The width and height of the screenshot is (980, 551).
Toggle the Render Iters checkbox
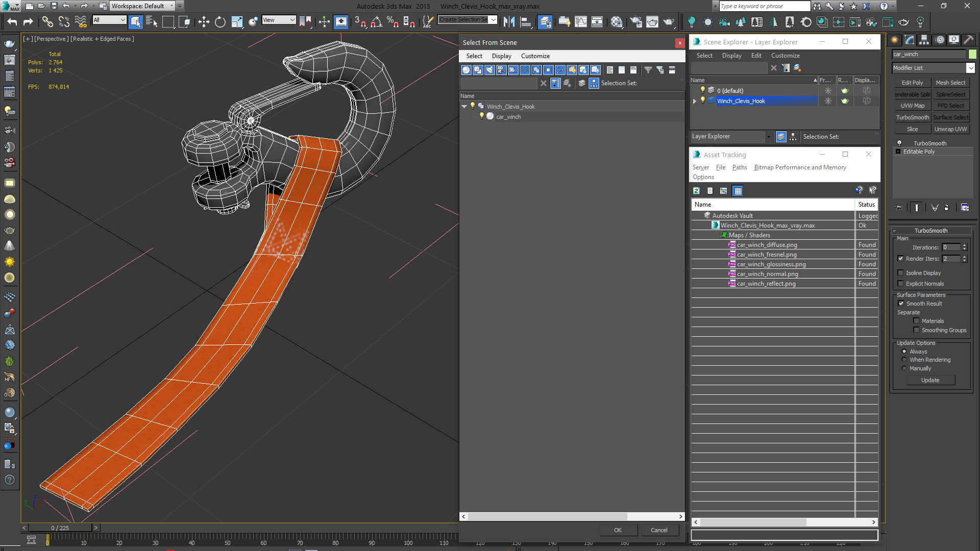coord(900,259)
